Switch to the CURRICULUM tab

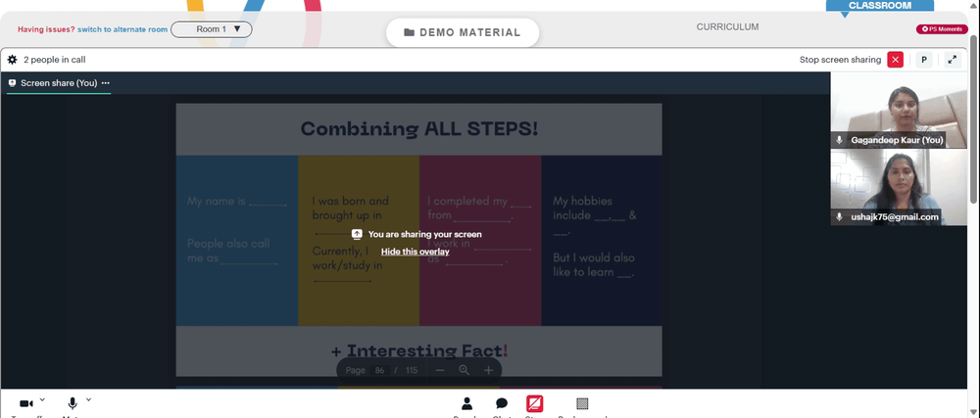coord(727,26)
